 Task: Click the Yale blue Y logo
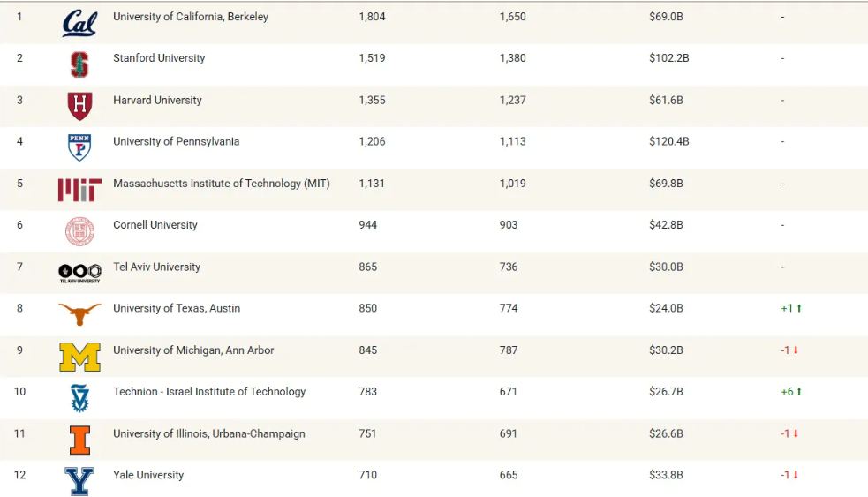click(79, 481)
